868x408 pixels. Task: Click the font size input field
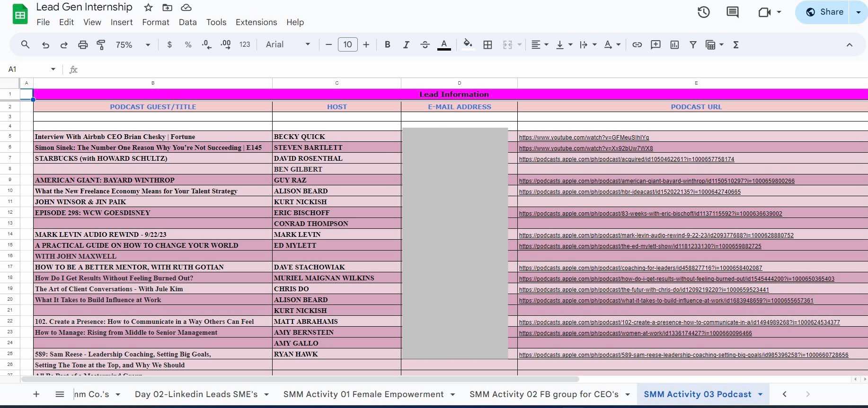tap(348, 45)
